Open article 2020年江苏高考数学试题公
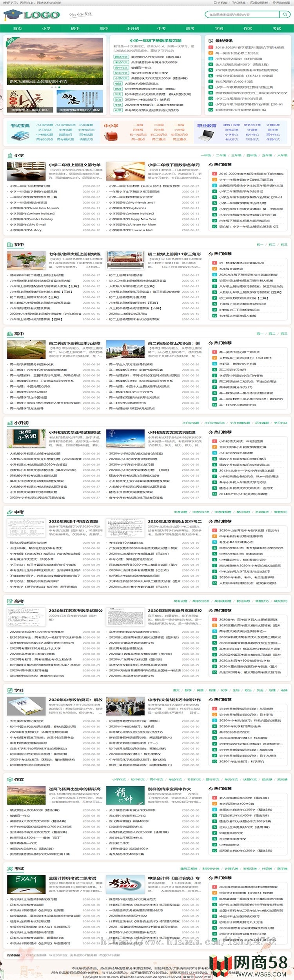The width and height of the screenshot is (294, 980). (76, 611)
